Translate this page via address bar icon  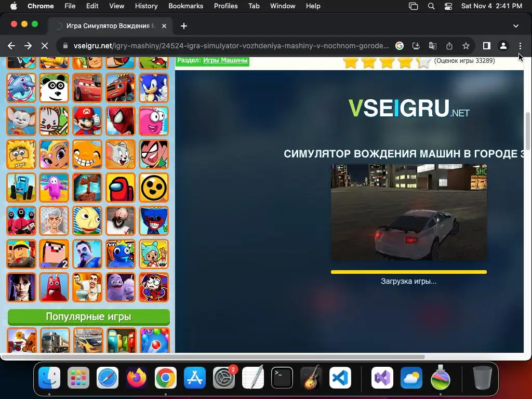pyautogui.click(x=433, y=46)
